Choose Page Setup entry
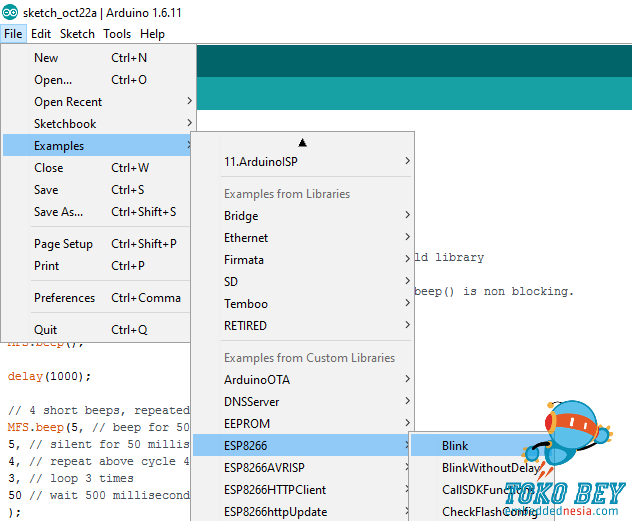The image size is (632, 521). point(97,244)
